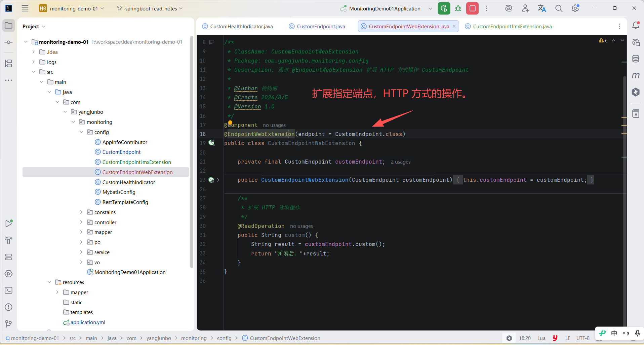The width and height of the screenshot is (644, 345).
Task: Select the CustomEndpointWebExtension.java tab
Action: (x=409, y=26)
